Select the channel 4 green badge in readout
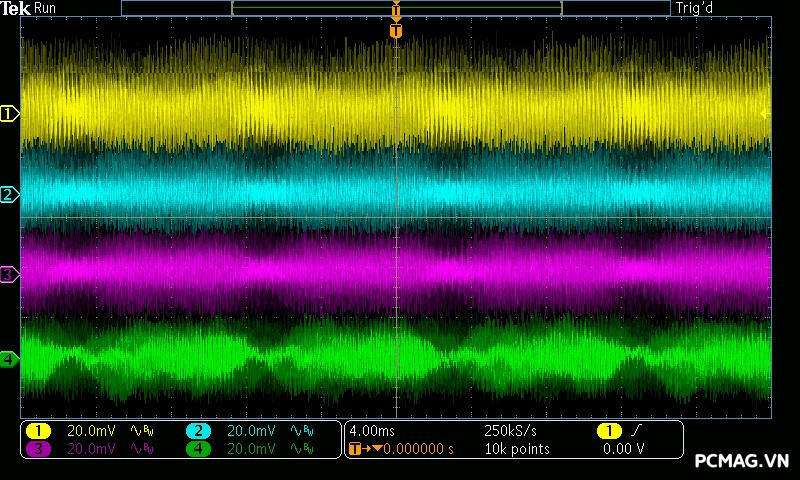800x480 pixels. click(198, 449)
